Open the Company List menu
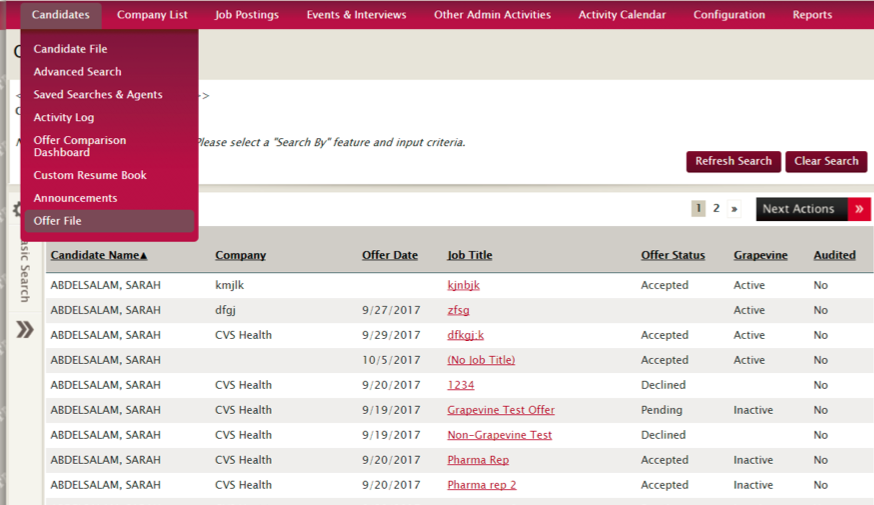This screenshot has height=505, width=874. coord(152,14)
